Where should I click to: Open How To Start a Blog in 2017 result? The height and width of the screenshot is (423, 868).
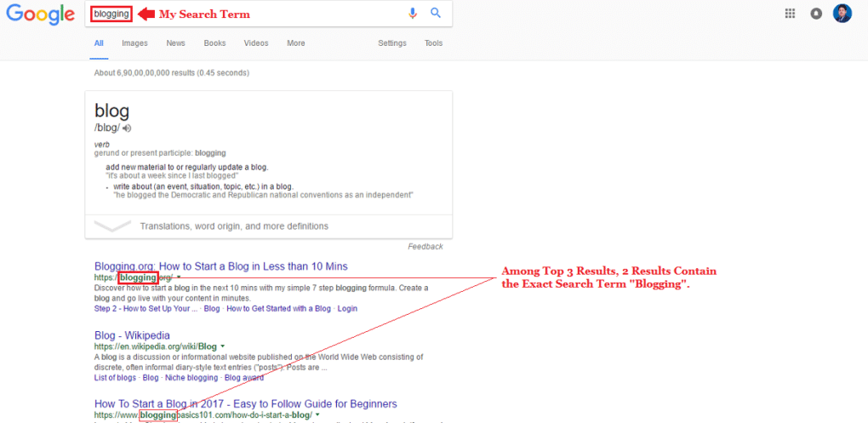[x=245, y=403]
